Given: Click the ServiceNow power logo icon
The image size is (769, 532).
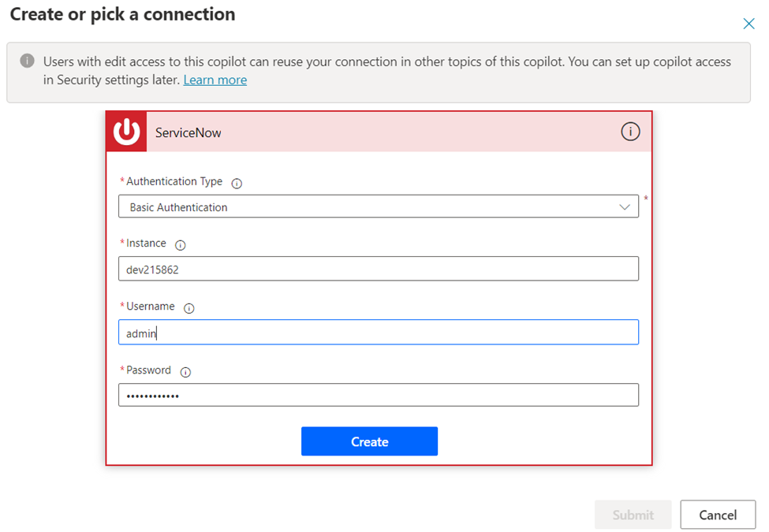Looking at the screenshot, I should coord(126,132).
